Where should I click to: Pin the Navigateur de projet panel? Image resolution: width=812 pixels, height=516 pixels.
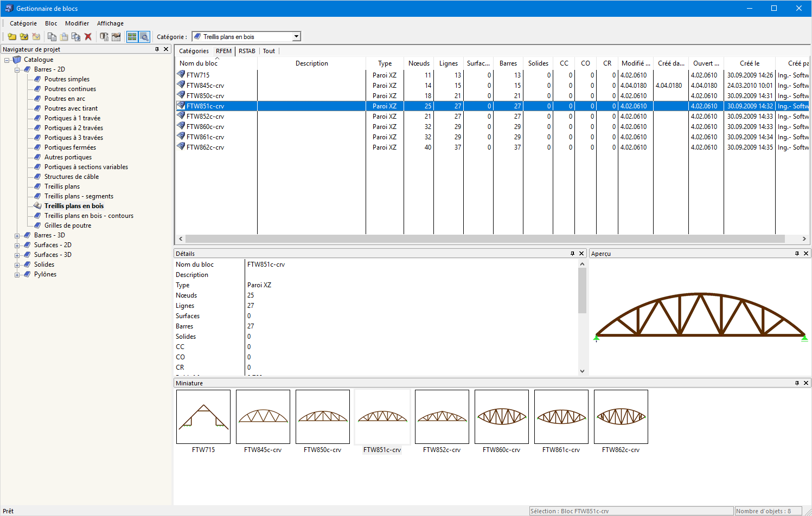157,49
